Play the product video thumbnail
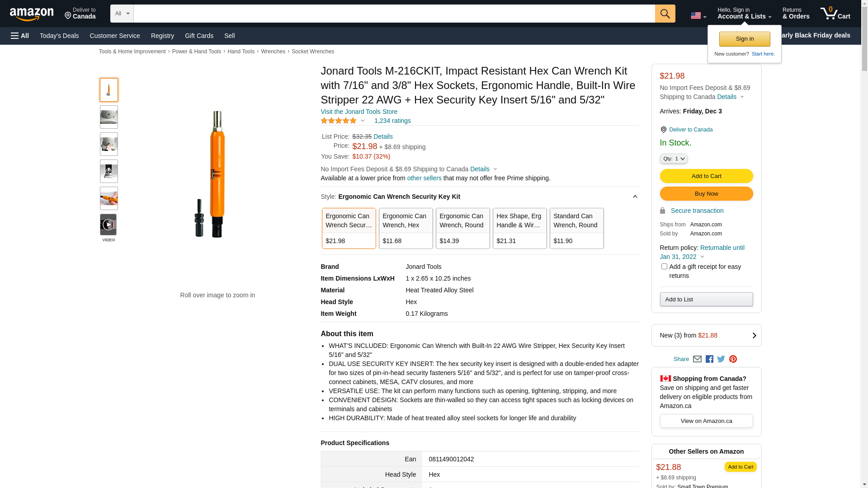The width and height of the screenshot is (868, 488). coord(108,225)
